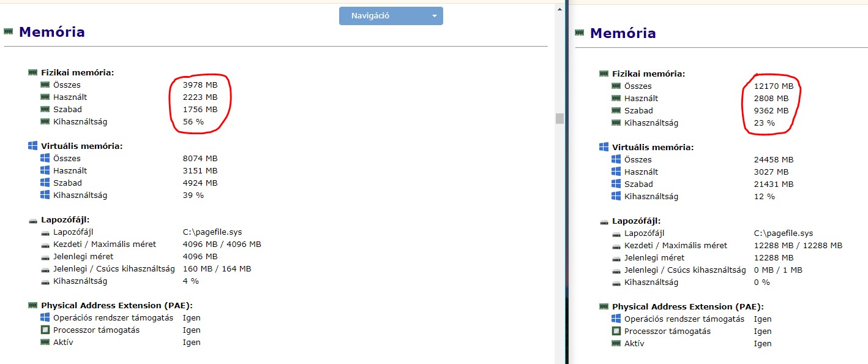
Task: Click drive icon on Jelenlegi méret 4096 MB row
Action: 45,257
